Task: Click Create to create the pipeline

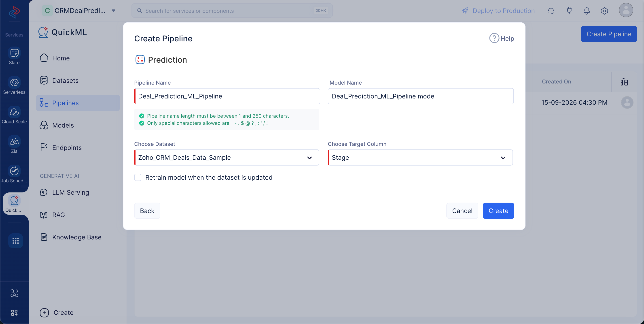Action: pyautogui.click(x=498, y=211)
